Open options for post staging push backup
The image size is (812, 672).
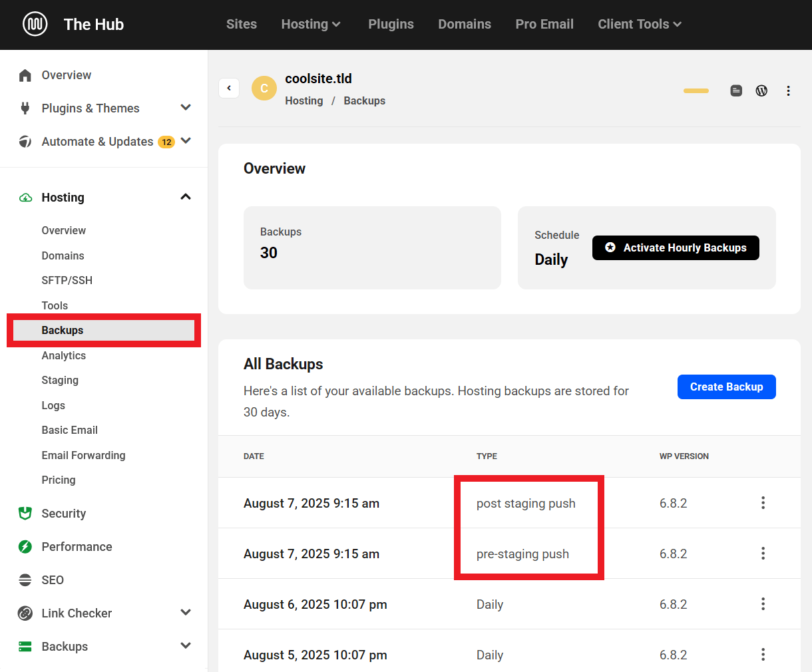(x=763, y=503)
